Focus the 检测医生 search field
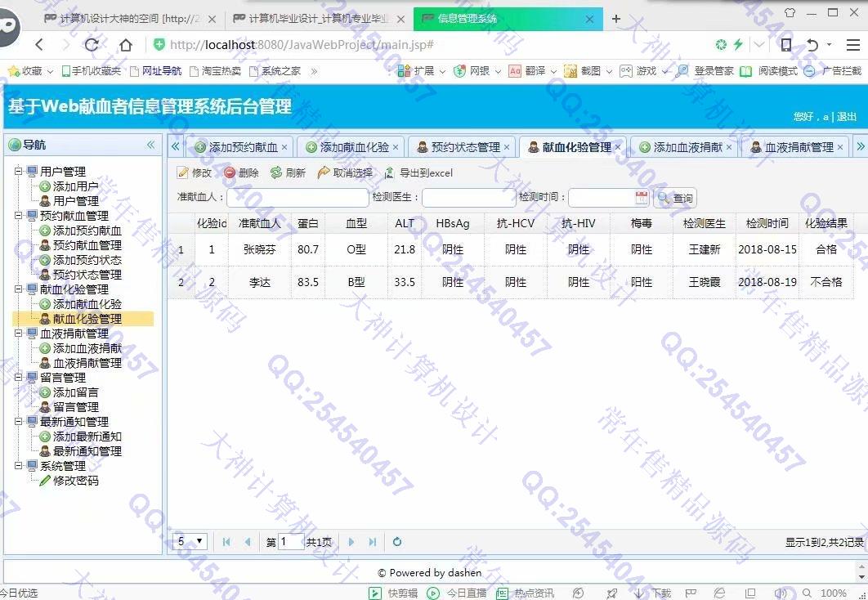 click(468, 198)
